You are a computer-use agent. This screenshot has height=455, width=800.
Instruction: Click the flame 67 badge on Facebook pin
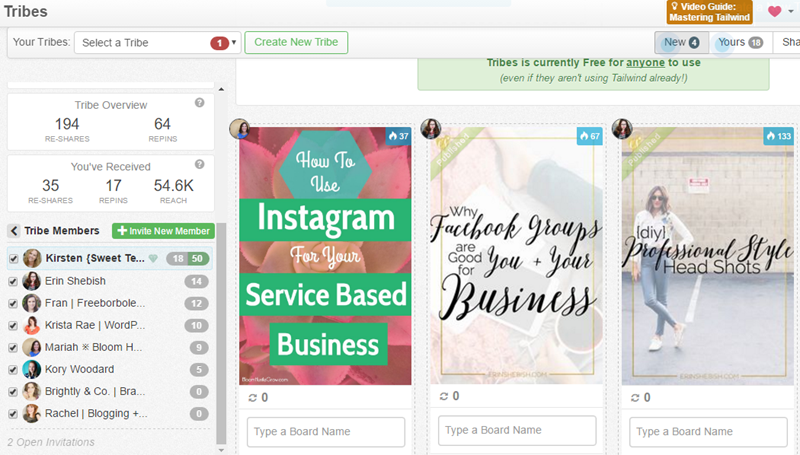[589, 136]
